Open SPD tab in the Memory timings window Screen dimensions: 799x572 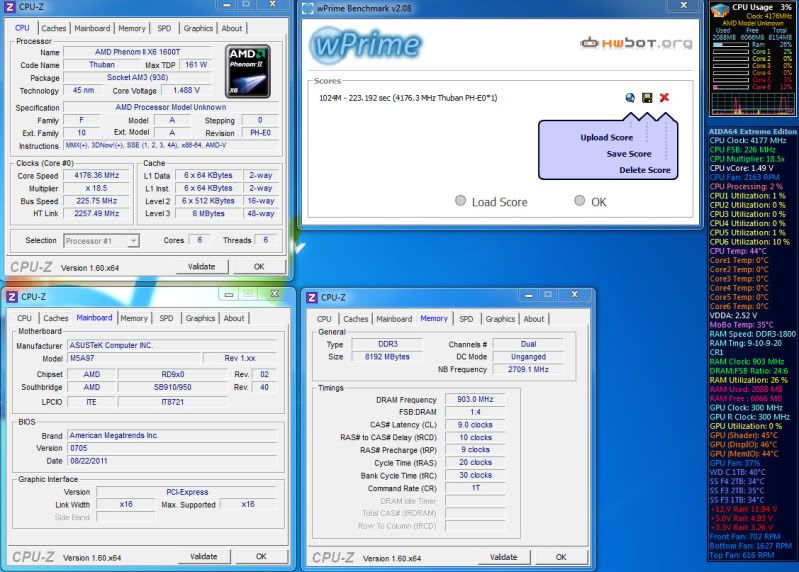point(466,319)
